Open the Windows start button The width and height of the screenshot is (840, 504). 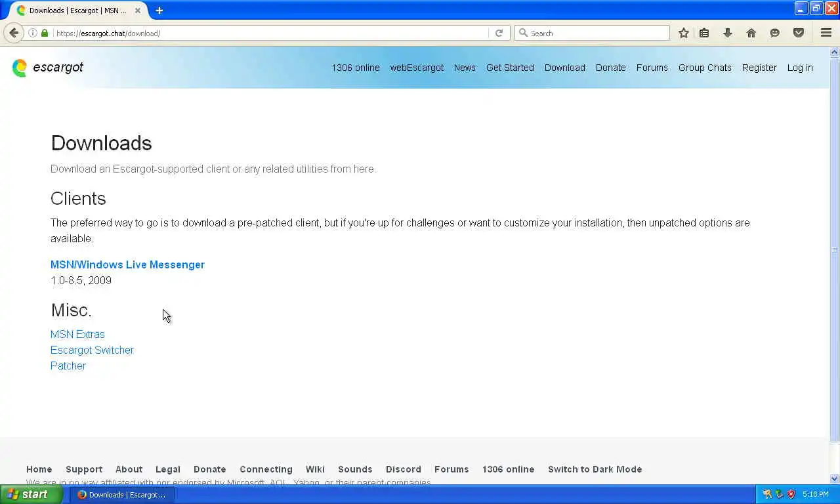pos(31,494)
